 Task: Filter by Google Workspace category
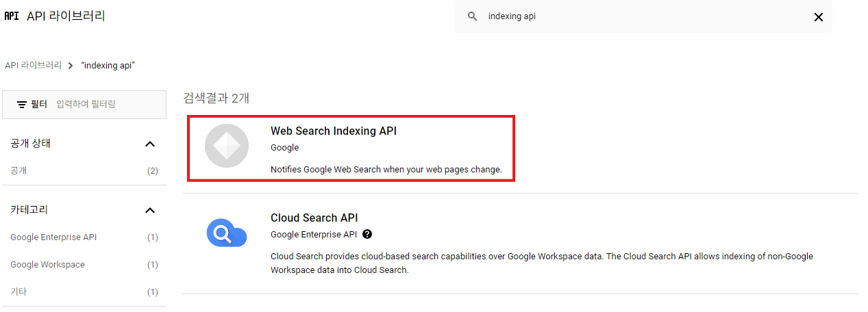47,265
